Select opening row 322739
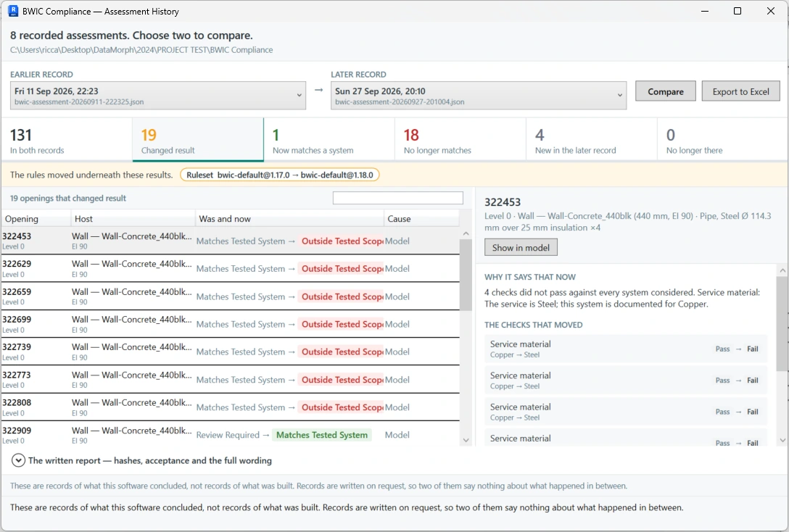Screen dimensions: 789x532 coord(231,352)
